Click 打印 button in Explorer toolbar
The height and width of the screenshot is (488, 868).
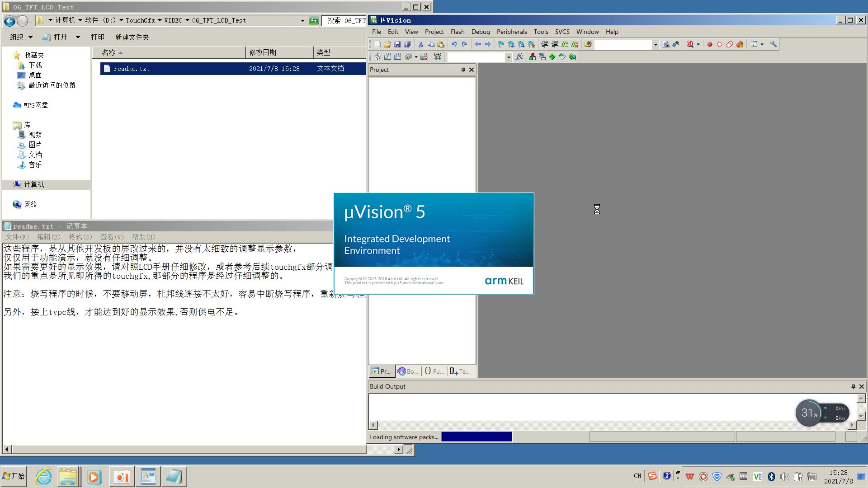98,37
